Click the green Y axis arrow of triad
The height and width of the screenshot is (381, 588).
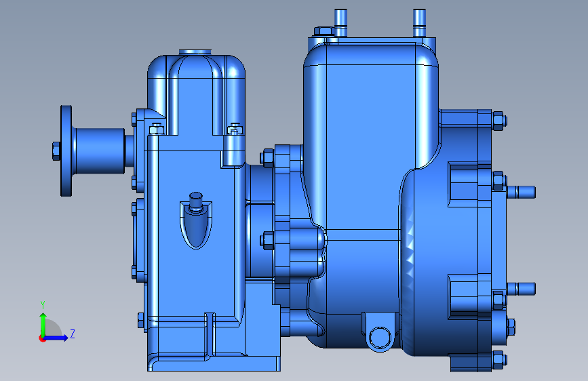pos(43,323)
